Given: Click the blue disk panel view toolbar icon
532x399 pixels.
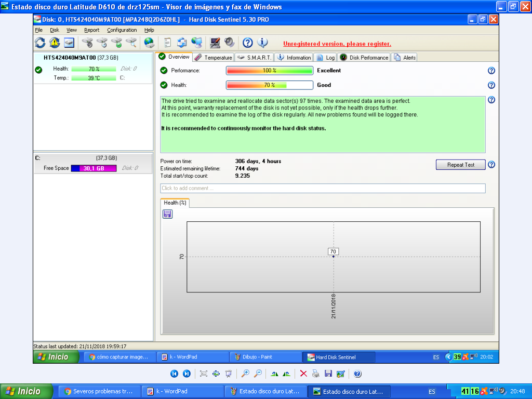Looking at the screenshot, I should (69, 43).
